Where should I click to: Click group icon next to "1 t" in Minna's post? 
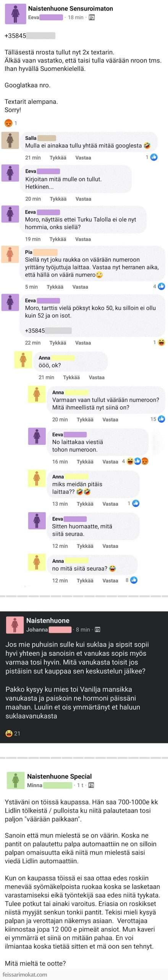coord(91,785)
